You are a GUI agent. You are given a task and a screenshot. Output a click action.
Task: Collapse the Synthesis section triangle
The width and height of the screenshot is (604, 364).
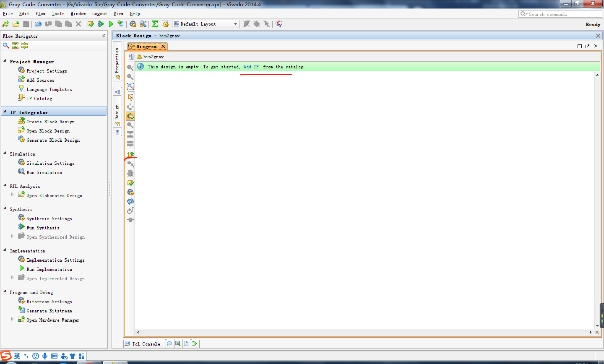coord(5,209)
